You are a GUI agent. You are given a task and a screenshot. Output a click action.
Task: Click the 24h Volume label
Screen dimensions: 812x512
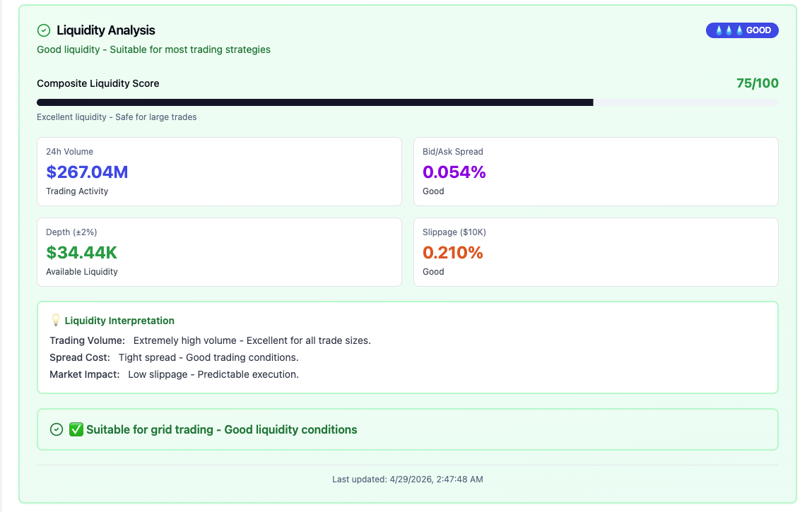pyautogui.click(x=69, y=152)
